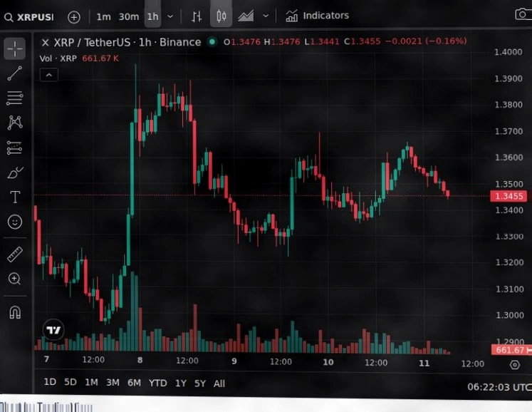Click the Vol · XRP indicator label
532x412 pixels.
click(58, 58)
